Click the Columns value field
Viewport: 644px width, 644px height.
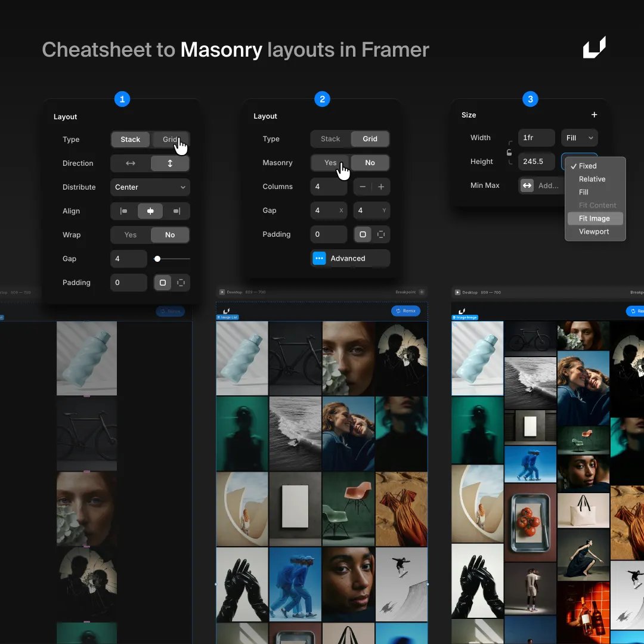coord(329,187)
